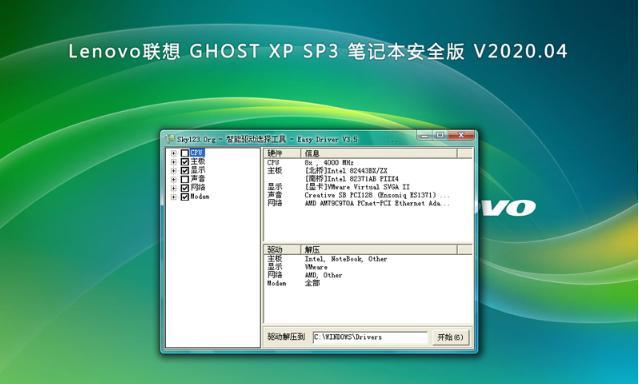This screenshot has height=384, width=639.
Task: Minimize the Easy Driver window
Action: (x=424, y=135)
